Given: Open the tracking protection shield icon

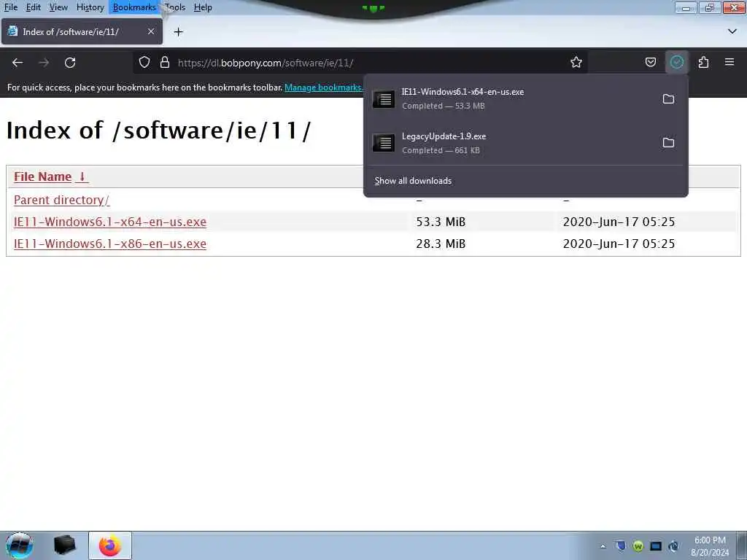Looking at the screenshot, I should click(144, 63).
